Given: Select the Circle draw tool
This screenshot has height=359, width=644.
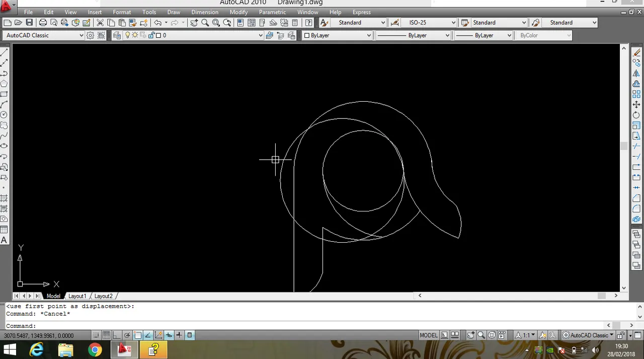Looking at the screenshot, I should click(x=4, y=115).
